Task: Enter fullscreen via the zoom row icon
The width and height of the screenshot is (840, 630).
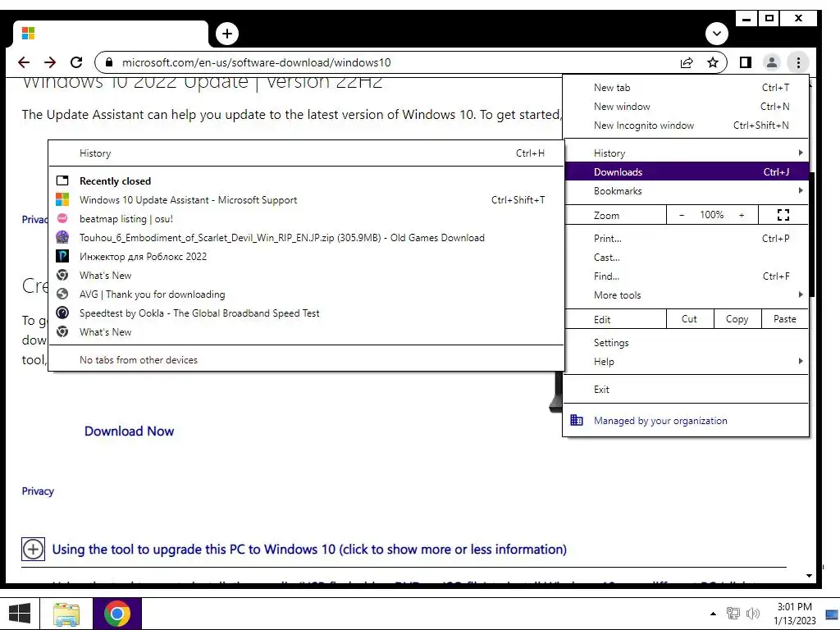Action: (x=783, y=215)
